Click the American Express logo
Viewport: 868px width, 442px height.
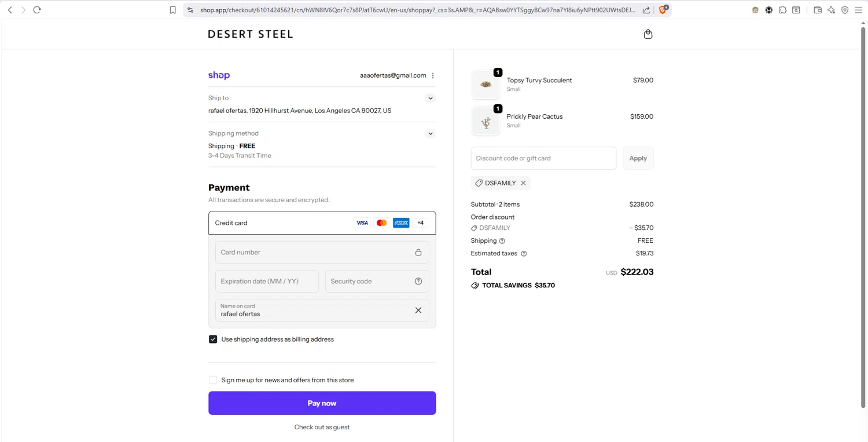point(401,223)
